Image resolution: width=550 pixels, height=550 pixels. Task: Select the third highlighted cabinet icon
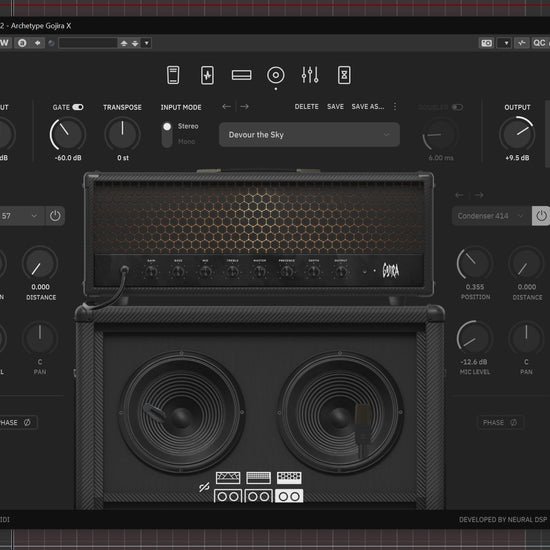(x=289, y=496)
